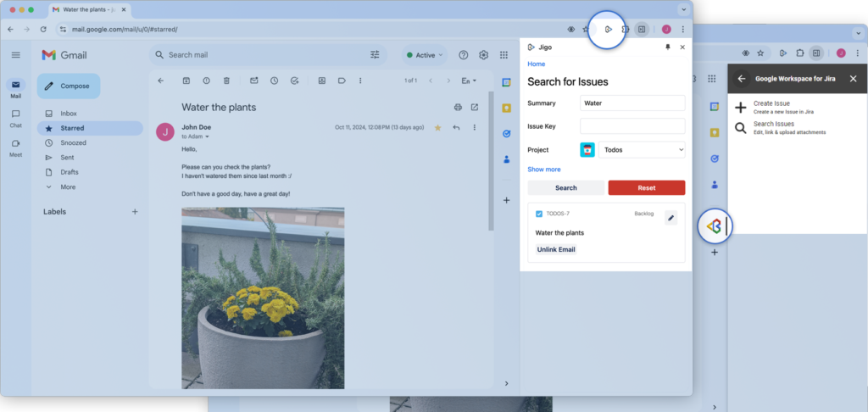Open the Project dropdown showing Todos

[x=642, y=150]
